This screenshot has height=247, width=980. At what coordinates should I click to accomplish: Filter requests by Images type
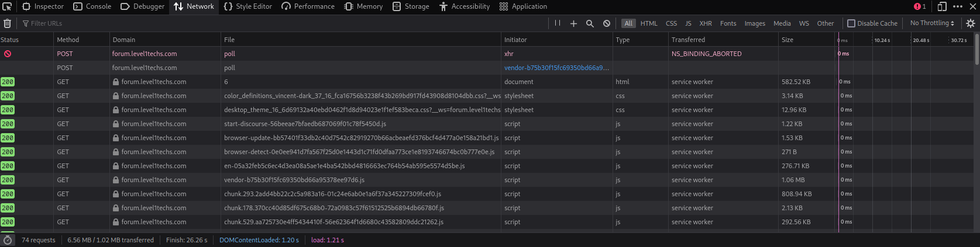(x=755, y=23)
